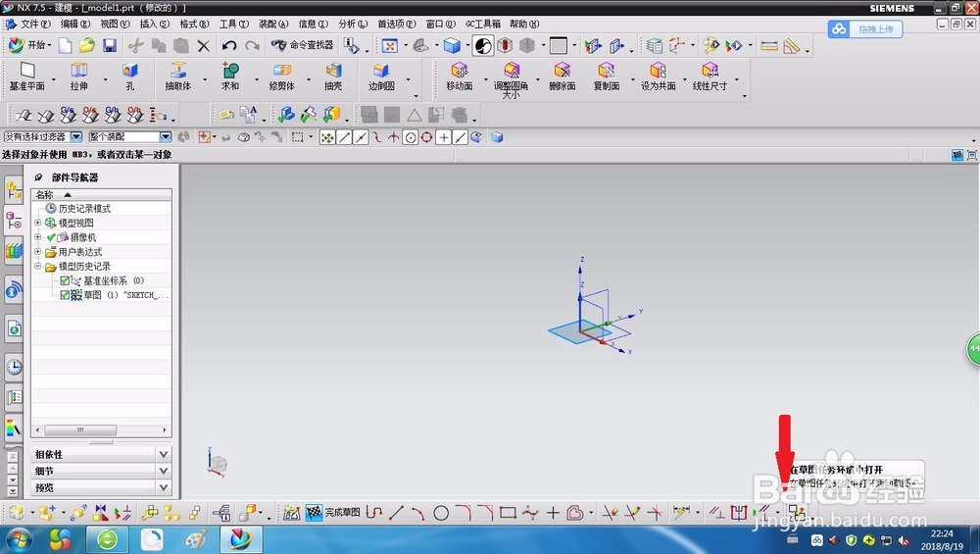
Task: Select the Hole (孔) tool
Action: [130, 76]
